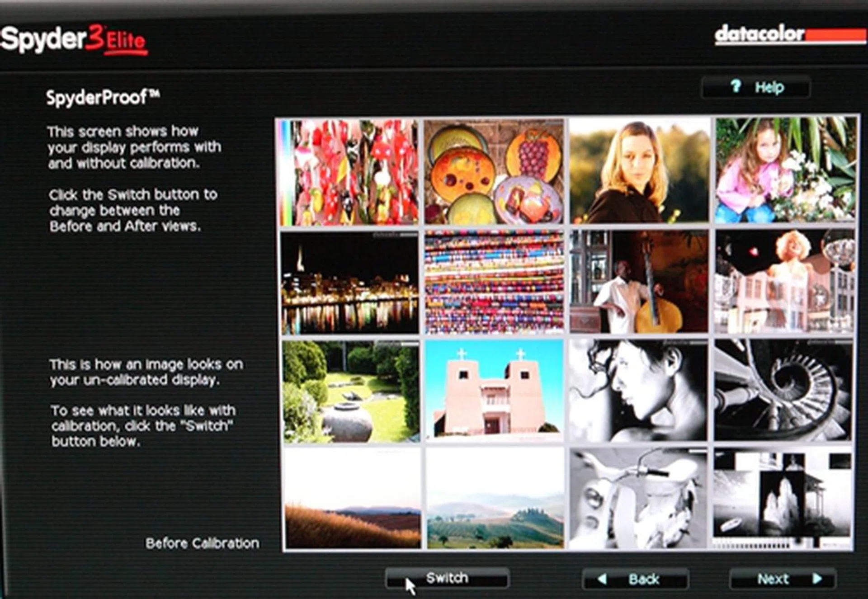Select the colorful beads thumbnail
Image resolution: width=868 pixels, height=599 pixels.
494,282
